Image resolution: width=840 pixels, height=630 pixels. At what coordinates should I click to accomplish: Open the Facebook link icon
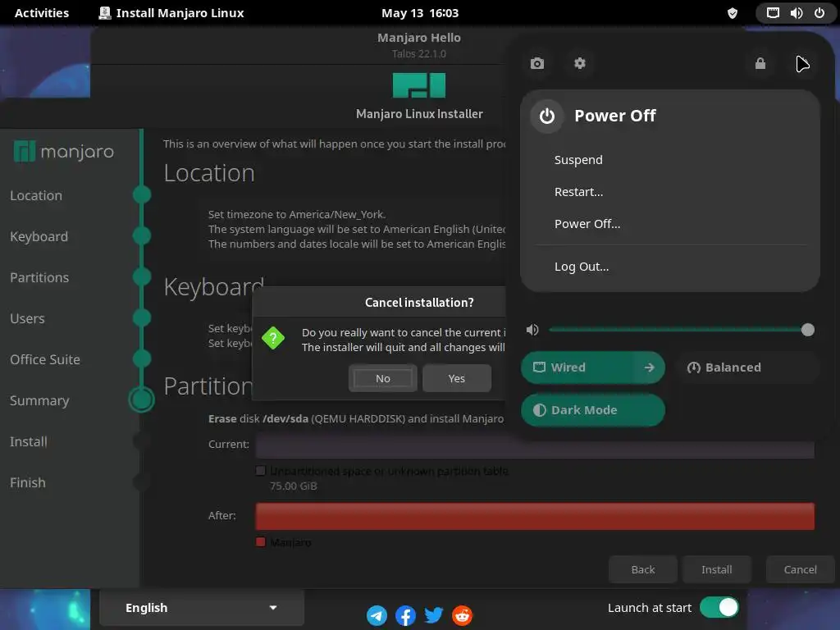coord(405,615)
